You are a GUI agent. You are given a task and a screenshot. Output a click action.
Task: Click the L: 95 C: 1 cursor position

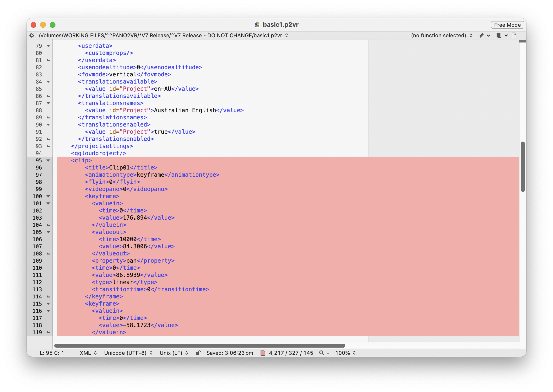52,353
